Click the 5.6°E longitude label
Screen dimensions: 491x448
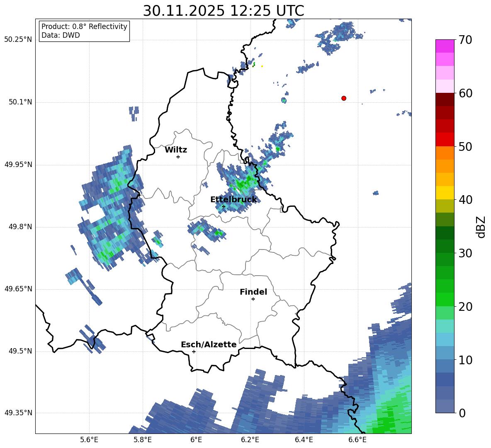(x=89, y=440)
